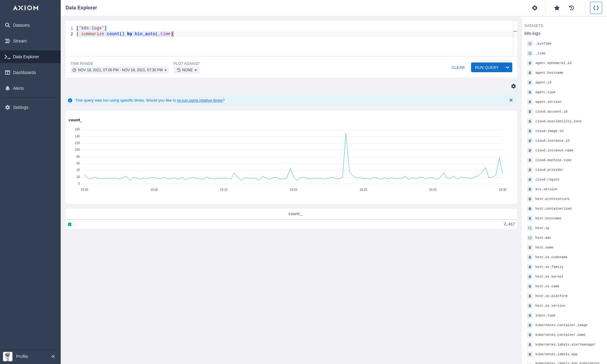This screenshot has height=364, width=607.
Task: Click the starred queries icon
Action: point(557,8)
